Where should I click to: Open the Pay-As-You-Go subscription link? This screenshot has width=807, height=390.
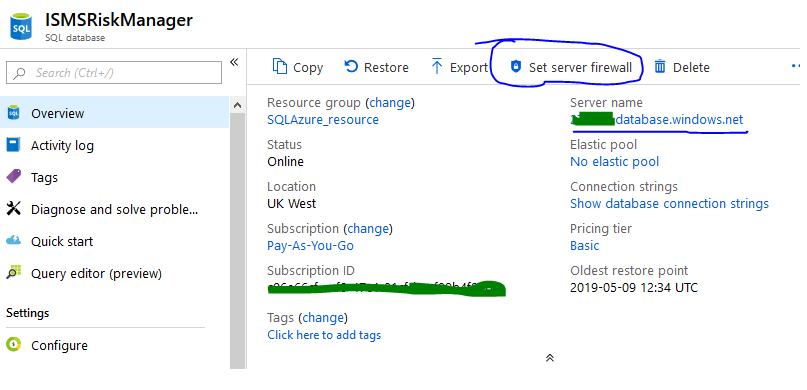click(310, 245)
